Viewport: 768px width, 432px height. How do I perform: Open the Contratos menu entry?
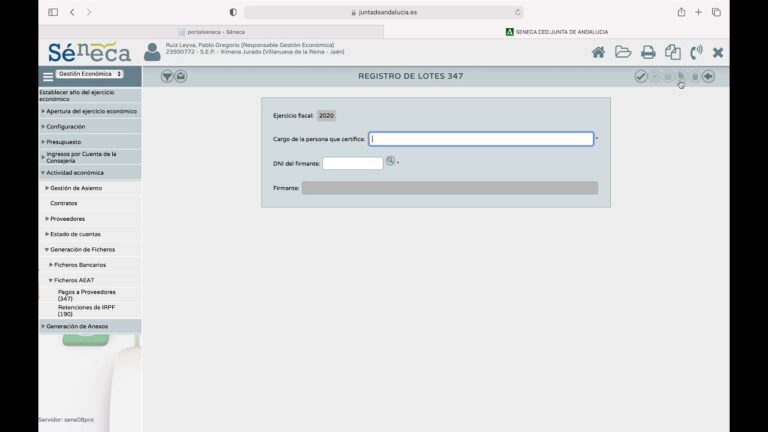64,203
